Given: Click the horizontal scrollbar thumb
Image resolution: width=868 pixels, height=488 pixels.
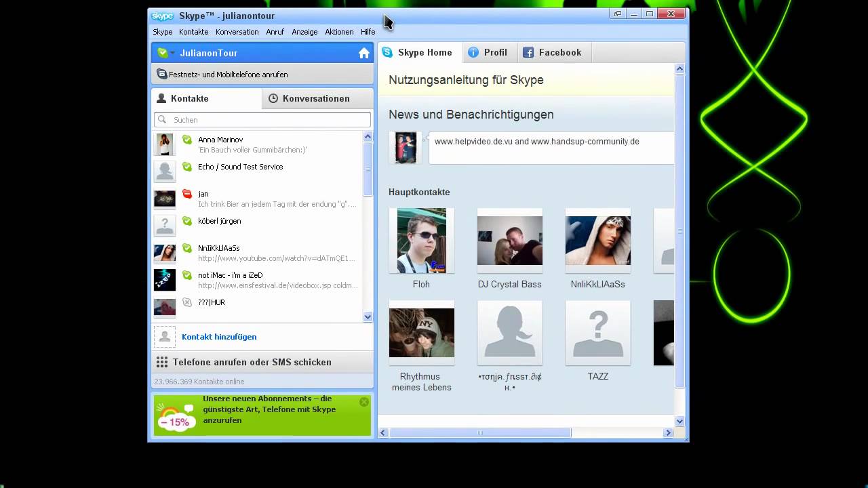Looking at the screenshot, I should [x=480, y=432].
